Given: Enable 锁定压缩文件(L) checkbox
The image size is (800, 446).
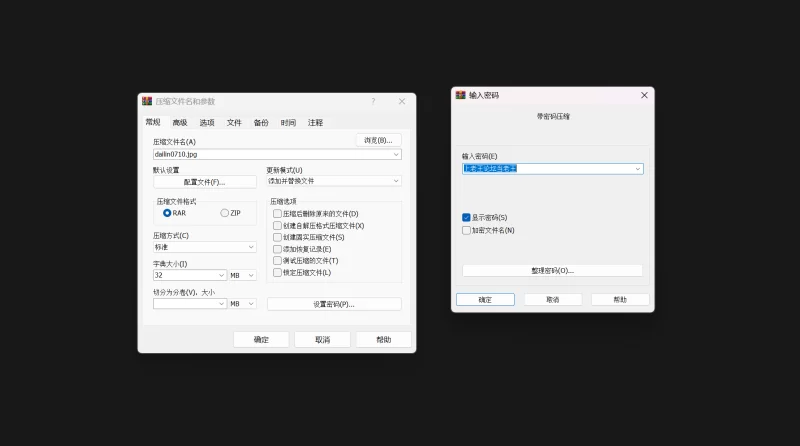Looking at the screenshot, I should coord(277,272).
